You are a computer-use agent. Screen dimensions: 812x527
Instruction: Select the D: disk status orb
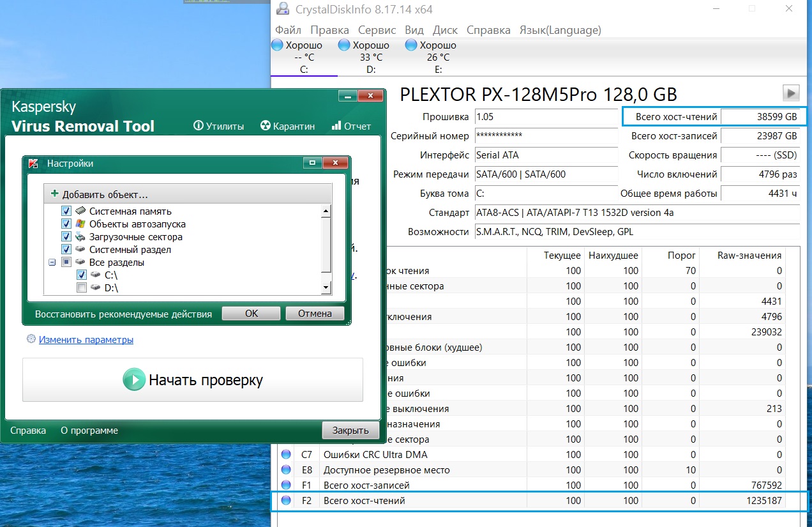[x=344, y=45]
